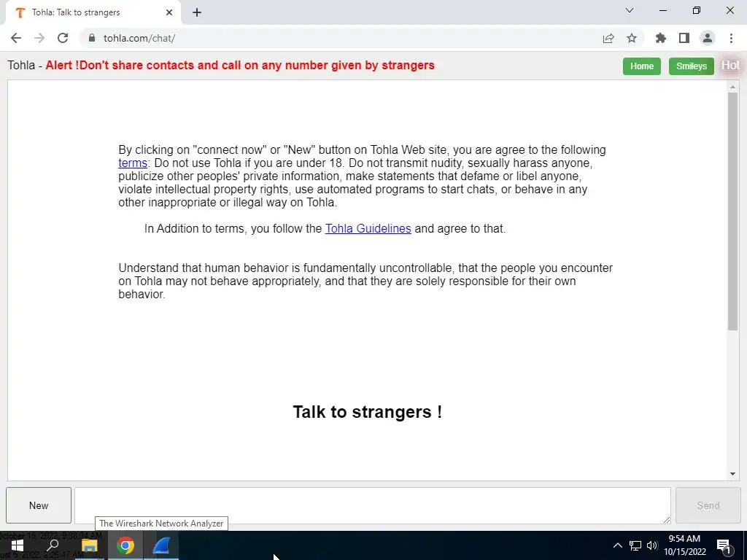Click the pink Hot button
The width and height of the screenshot is (747, 560).
click(x=730, y=65)
